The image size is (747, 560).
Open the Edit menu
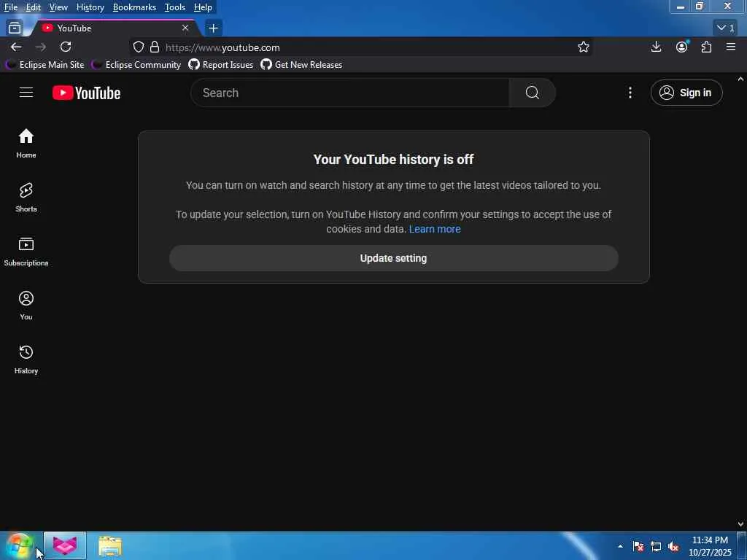point(34,7)
